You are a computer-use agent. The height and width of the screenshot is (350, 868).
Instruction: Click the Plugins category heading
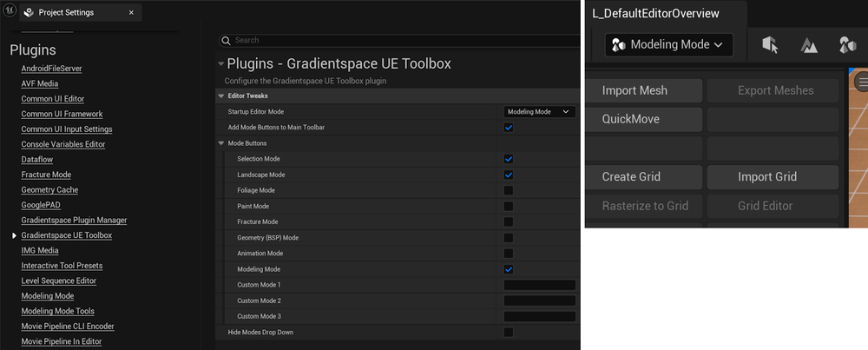click(33, 50)
